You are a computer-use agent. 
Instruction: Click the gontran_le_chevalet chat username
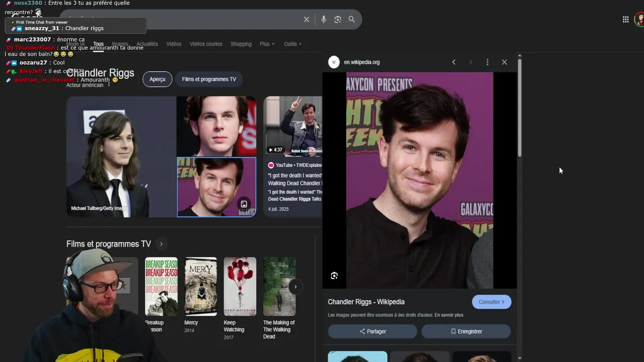(x=44, y=80)
